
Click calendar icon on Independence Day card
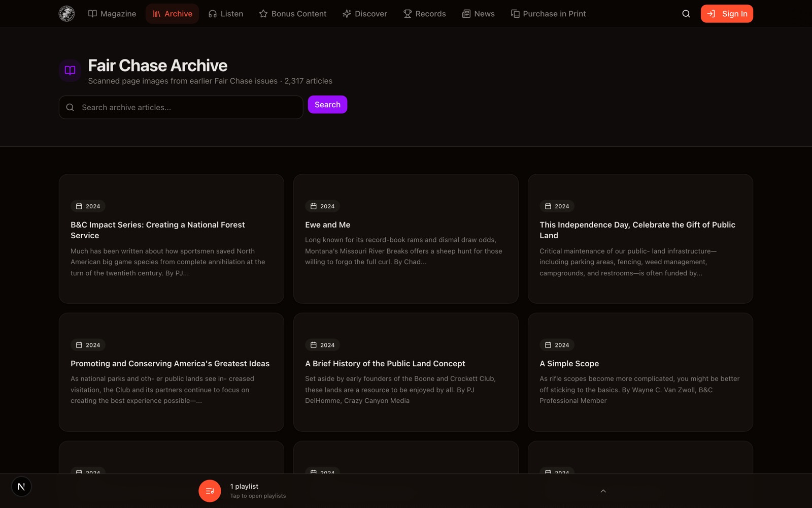(548, 206)
